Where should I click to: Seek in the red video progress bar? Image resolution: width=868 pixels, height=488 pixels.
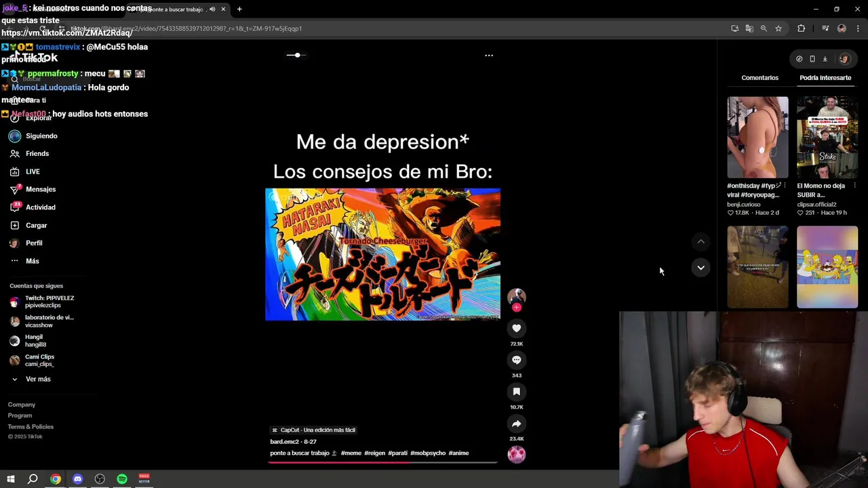(x=382, y=462)
